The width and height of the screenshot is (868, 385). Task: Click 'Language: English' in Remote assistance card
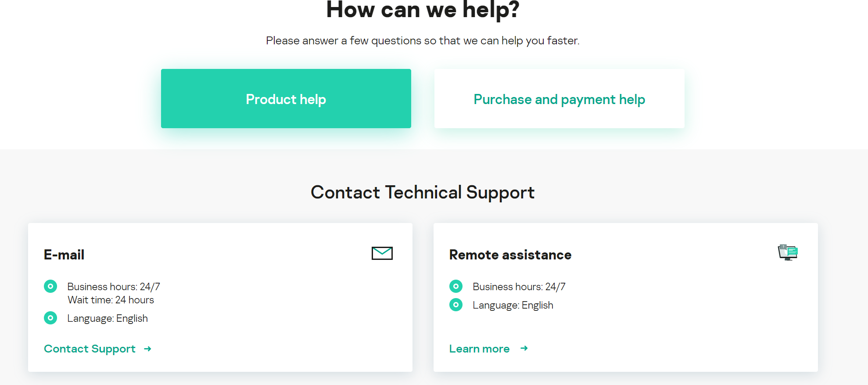[x=513, y=305]
